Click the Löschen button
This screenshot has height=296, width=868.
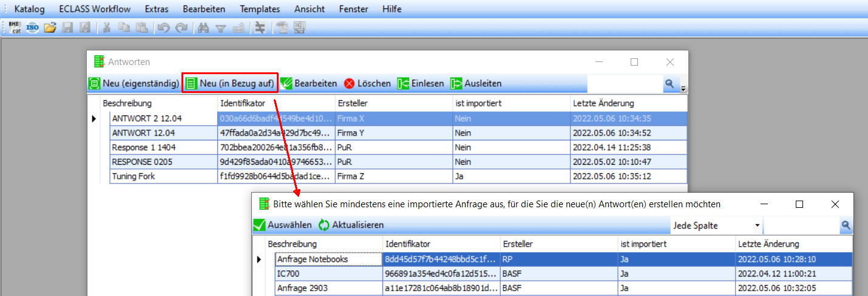tap(368, 83)
